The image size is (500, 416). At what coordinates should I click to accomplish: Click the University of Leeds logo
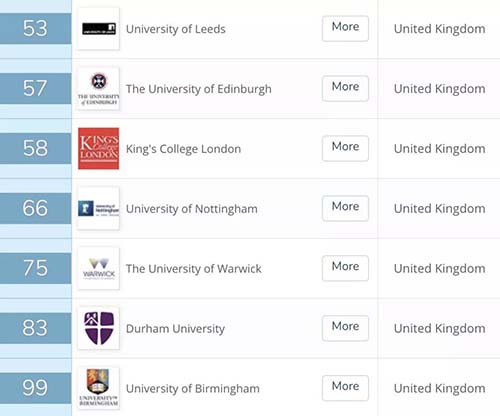click(98, 29)
